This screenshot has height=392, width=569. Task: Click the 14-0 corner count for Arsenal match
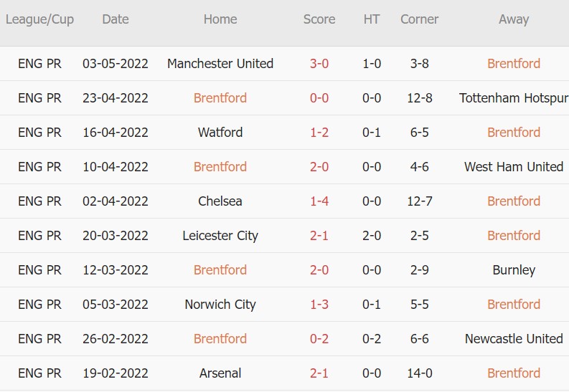(x=420, y=373)
